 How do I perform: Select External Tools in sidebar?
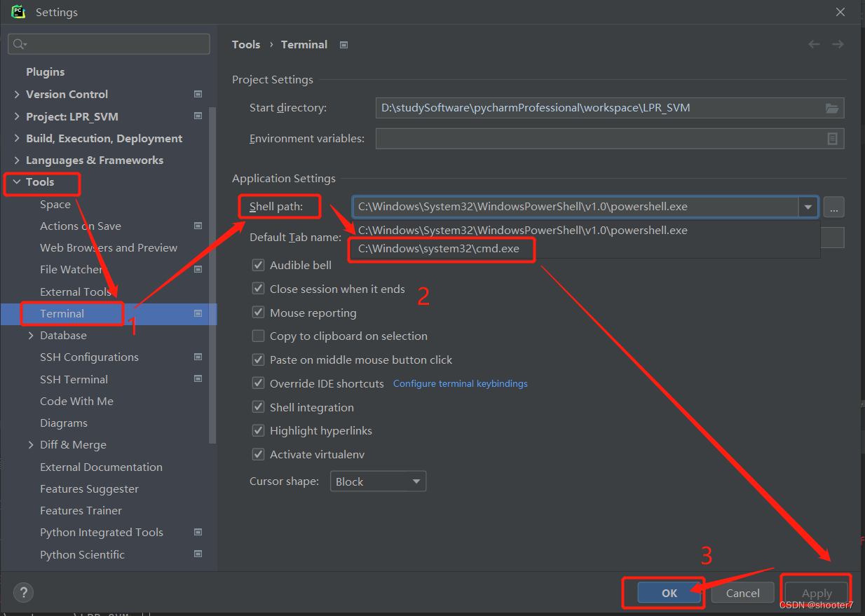tap(76, 292)
